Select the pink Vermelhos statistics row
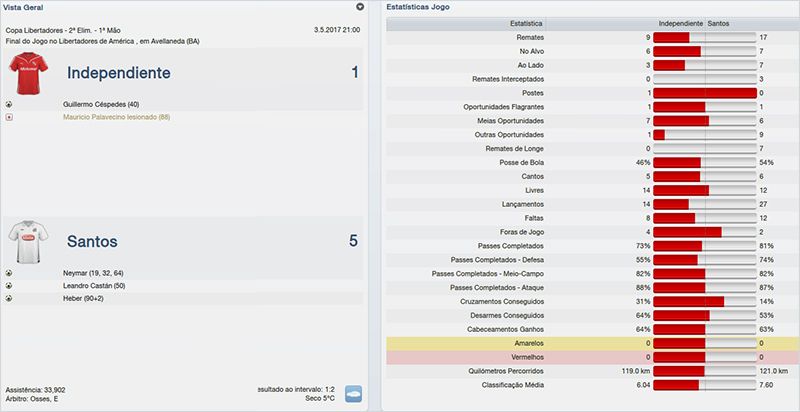Viewport: 800px width, 412px height. [x=590, y=356]
